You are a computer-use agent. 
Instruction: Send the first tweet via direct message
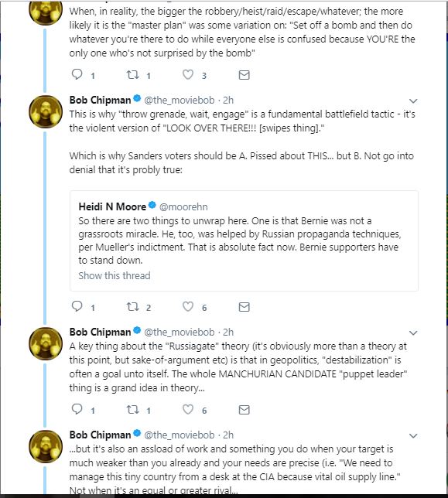pos(244,75)
